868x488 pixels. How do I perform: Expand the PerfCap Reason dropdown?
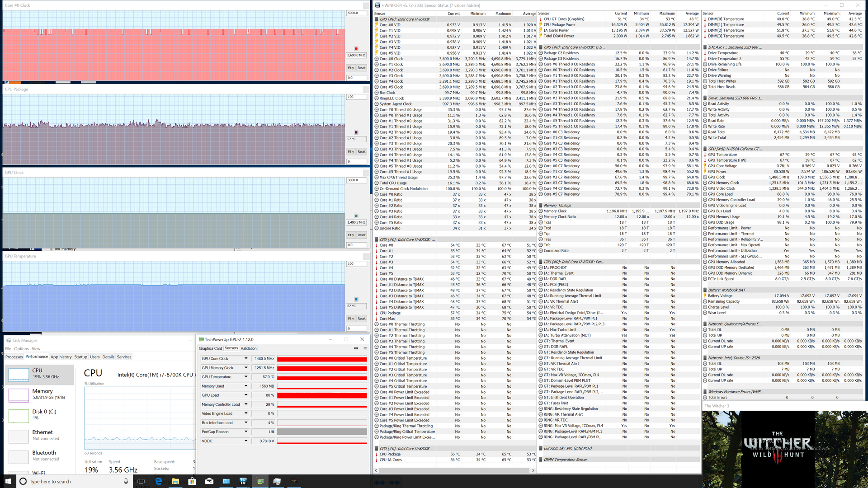(246, 432)
